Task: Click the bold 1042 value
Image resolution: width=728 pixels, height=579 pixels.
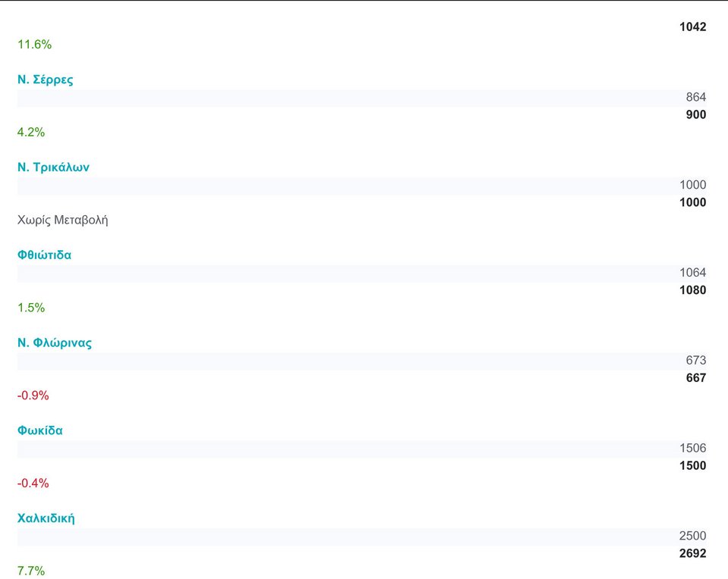Action: click(692, 27)
